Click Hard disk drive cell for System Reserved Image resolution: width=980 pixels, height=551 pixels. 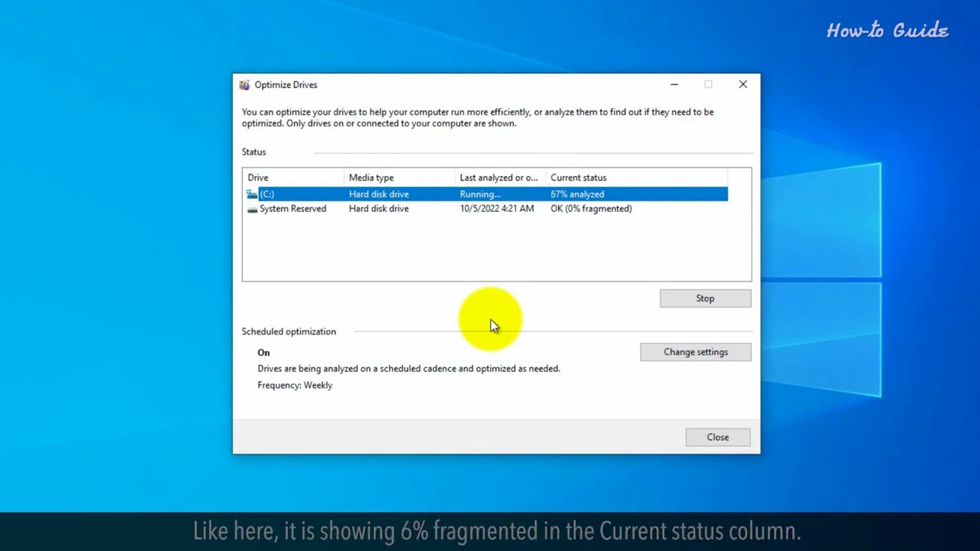click(x=379, y=209)
